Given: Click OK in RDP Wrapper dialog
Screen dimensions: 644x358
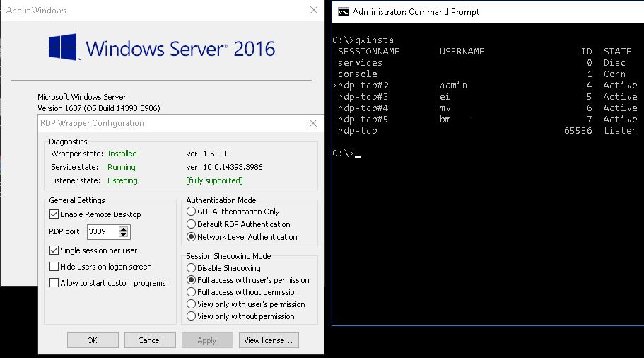Looking at the screenshot, I should (x=93, y=340).
